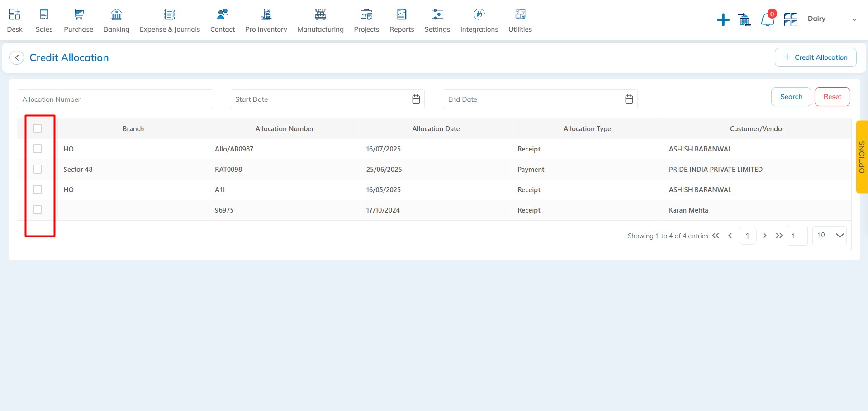Click the Reset button
868x411 pixels.
[832, 97]
